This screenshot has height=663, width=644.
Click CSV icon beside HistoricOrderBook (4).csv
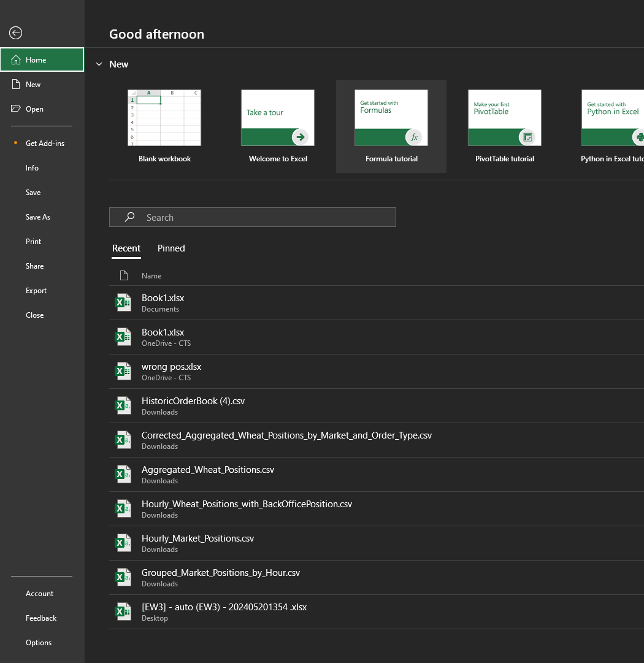click(124, 405)
